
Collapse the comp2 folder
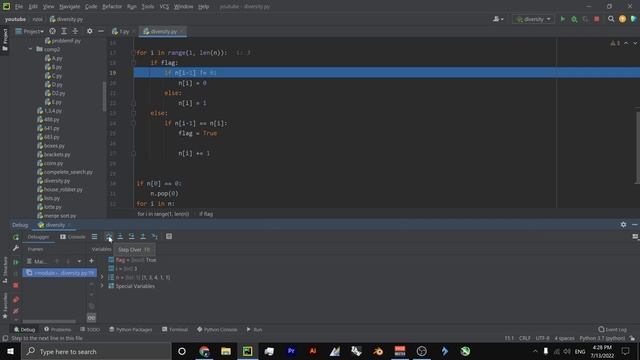(x=30, y=49)
